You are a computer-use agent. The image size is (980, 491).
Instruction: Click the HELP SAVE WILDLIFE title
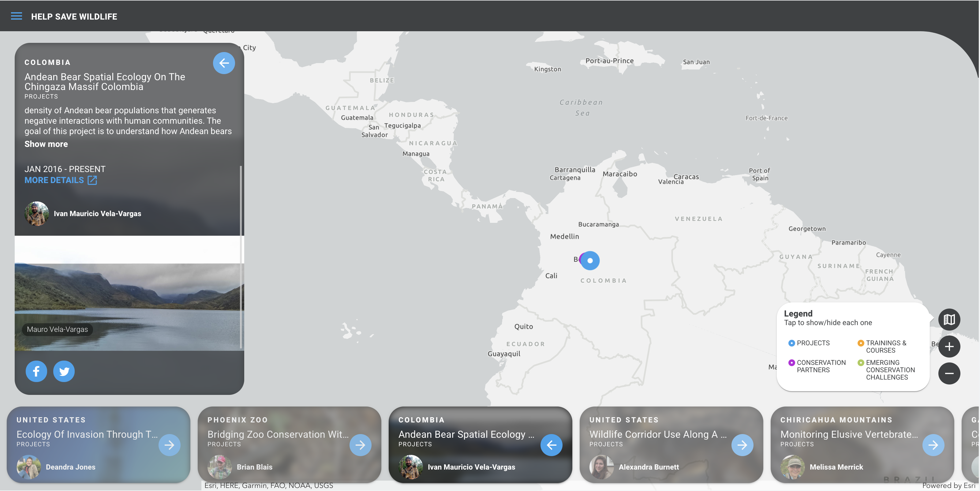[74, 16]
